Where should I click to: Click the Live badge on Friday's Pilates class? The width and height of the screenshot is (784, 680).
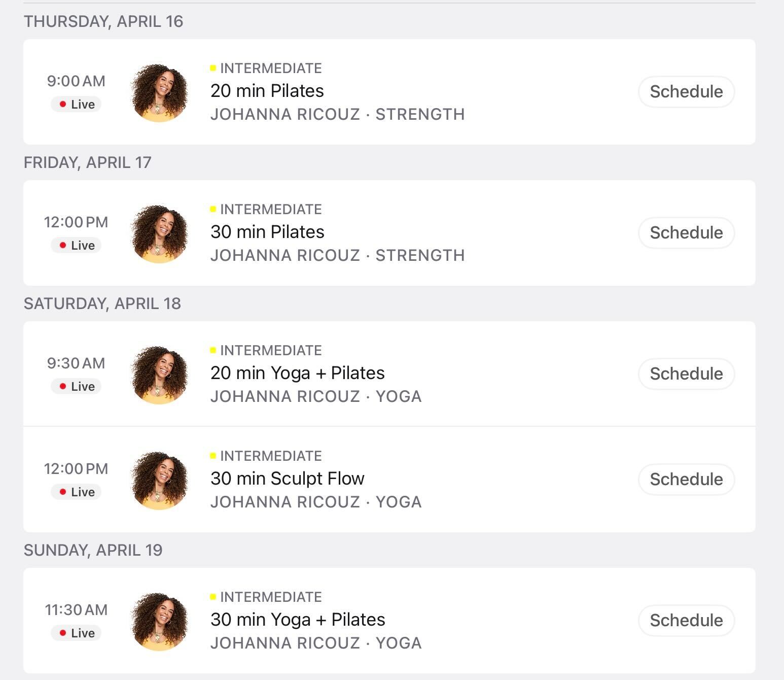coord(76,245)
